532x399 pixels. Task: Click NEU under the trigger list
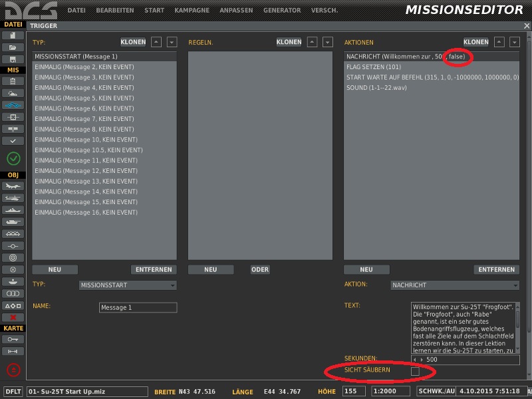click(x=55, y=270)
